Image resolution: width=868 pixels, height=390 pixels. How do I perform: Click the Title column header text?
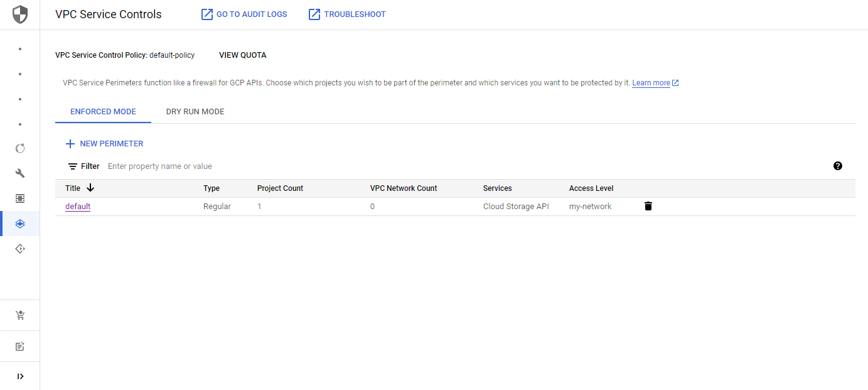click(73, 188)
